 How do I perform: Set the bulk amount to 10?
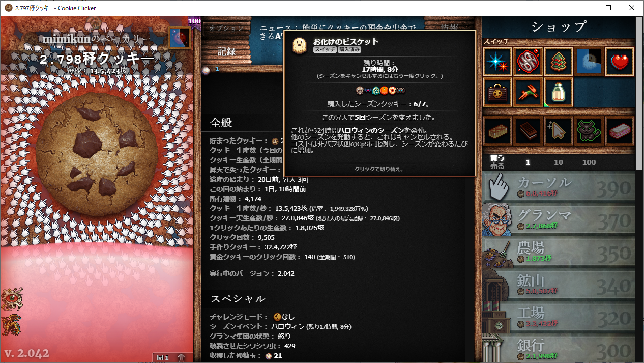pos(559,162)
